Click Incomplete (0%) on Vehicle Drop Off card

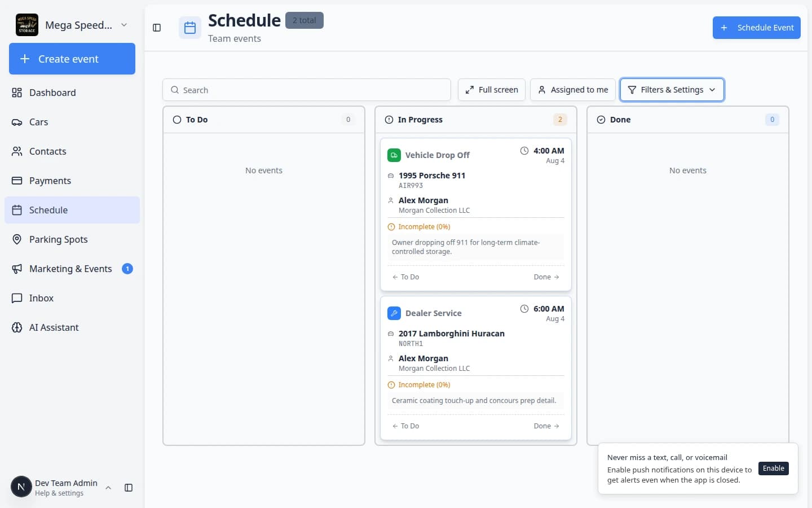tap(419, 227)
